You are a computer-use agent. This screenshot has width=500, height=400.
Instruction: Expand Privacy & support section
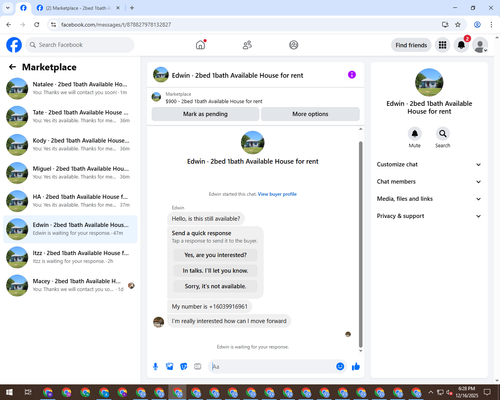click(x=429, y=216)
